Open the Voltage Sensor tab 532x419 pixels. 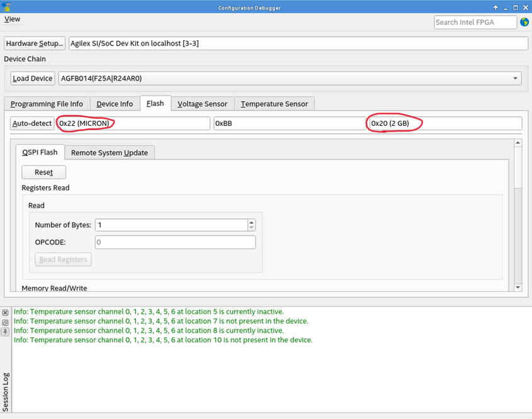tap(203, 104)
